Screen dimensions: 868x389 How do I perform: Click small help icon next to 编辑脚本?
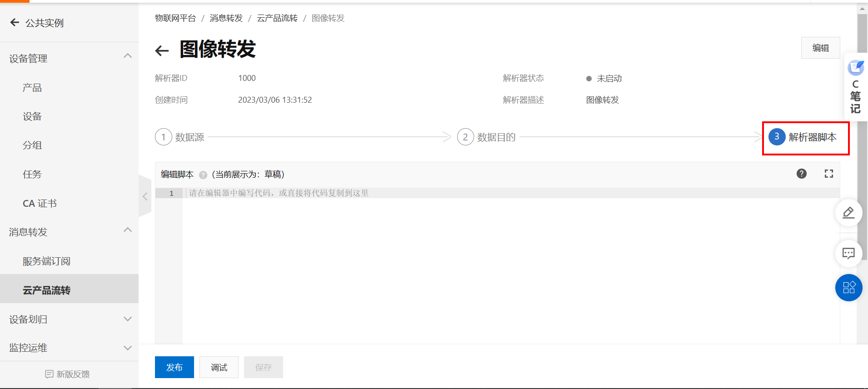tap(203, 175)
